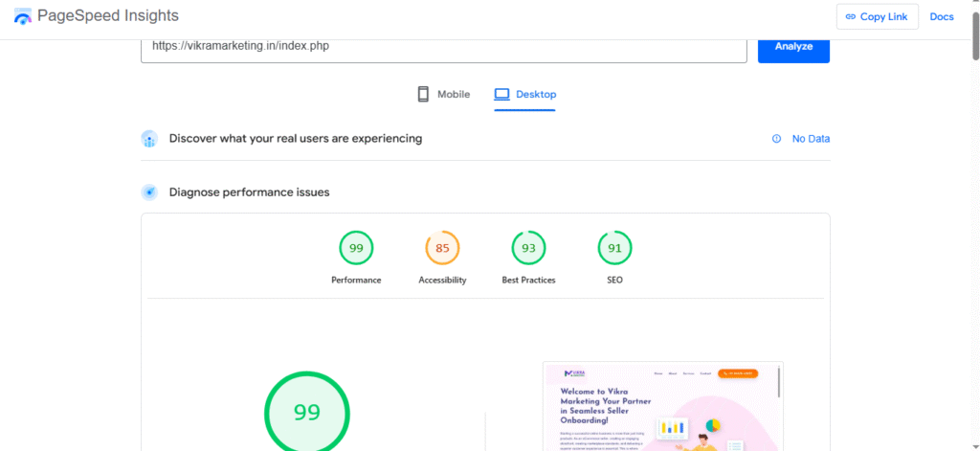This screenshot has width=980, height=451.
Task: Click the large 99 performance gauge
Action: pyautogui.click(x=306, y=413)
